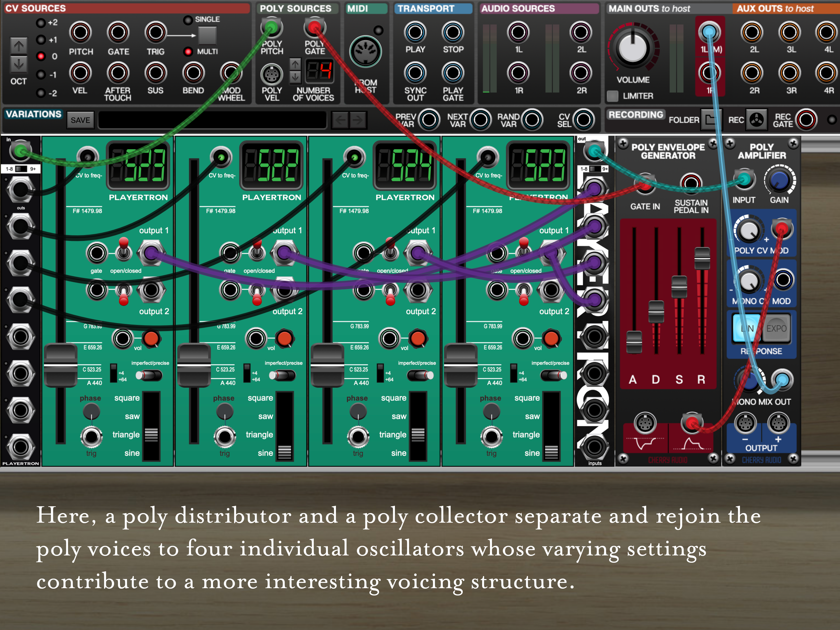Click the next variation arrow
This screenshot has width=840, height=630.
click(358, 120)
